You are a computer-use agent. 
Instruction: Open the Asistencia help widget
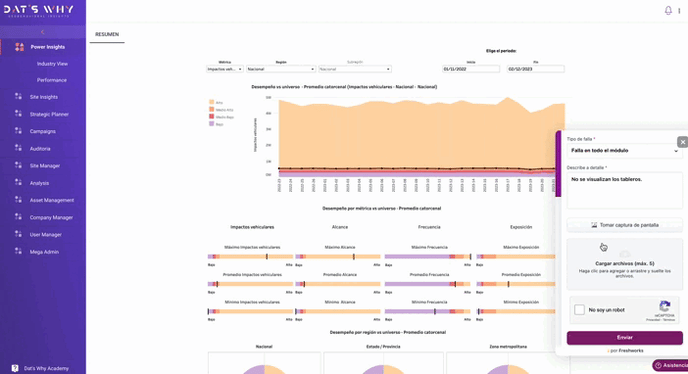pos(670,365)
